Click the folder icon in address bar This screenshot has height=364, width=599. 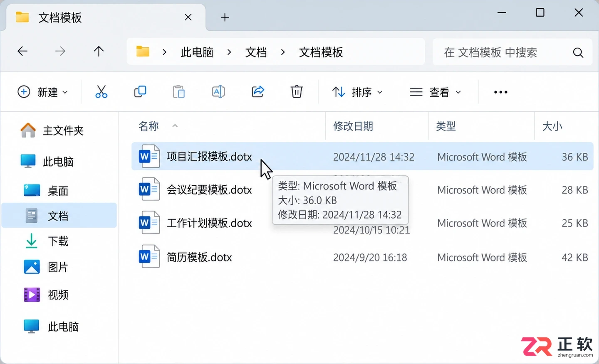(143, 52)
